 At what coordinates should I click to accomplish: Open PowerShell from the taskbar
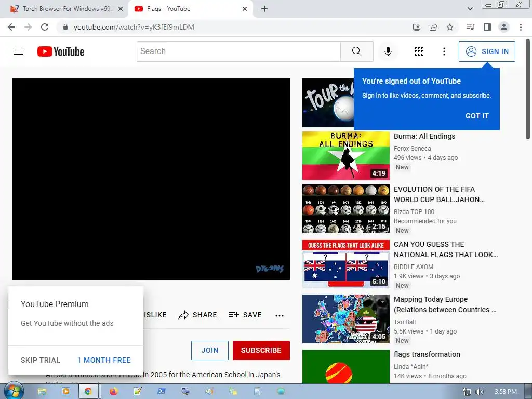(x=161, y=392)
